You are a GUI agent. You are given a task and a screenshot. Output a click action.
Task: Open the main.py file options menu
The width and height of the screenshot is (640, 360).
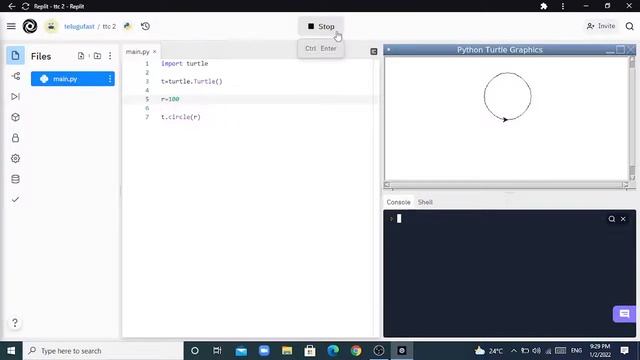tap(110, 79)
